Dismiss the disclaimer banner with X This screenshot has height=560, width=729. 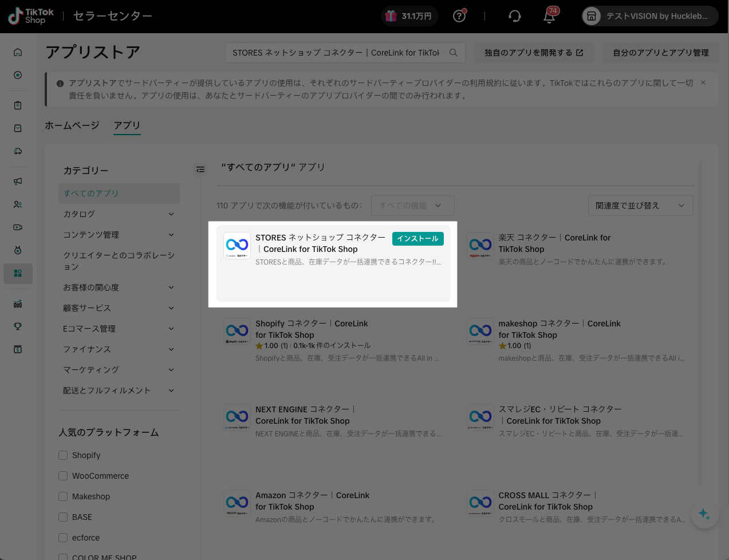click(x=703, y=82)
